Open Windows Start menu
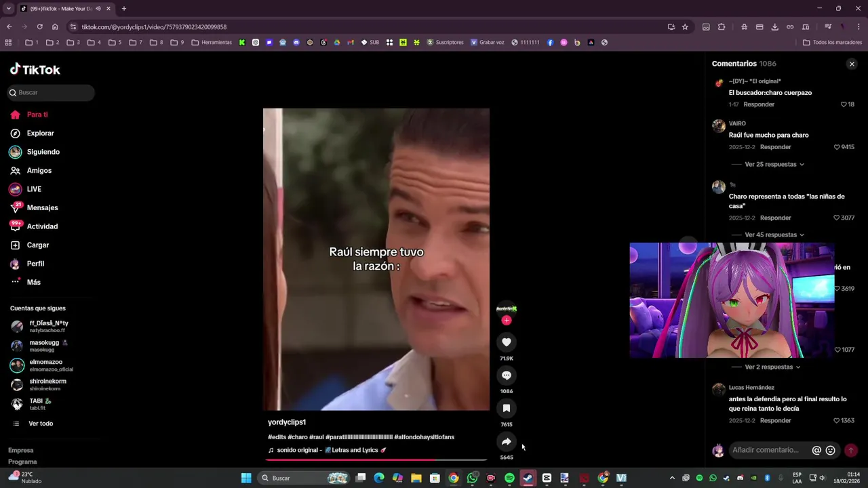This screenshot has width=868, height=488. point(246,478)
